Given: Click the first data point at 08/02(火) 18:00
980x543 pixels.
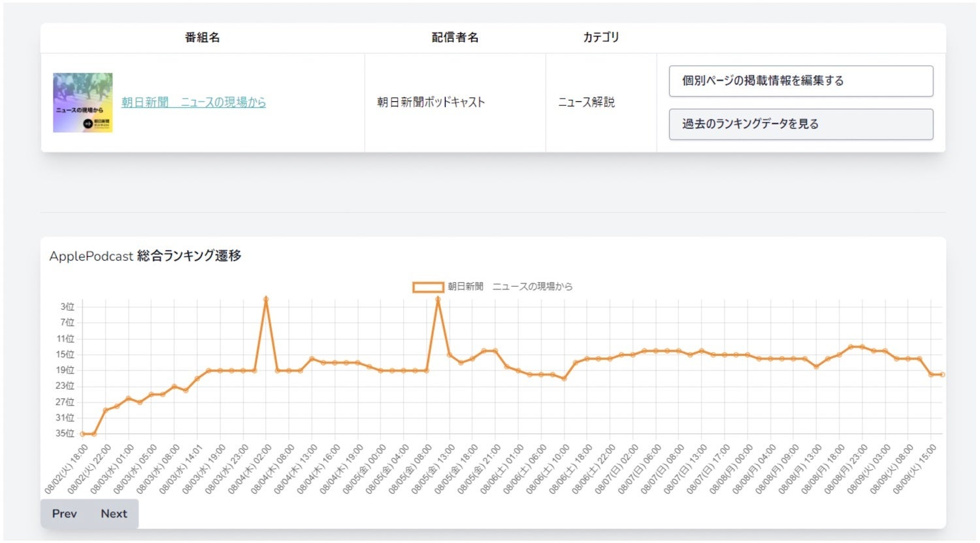Looking at the screenshot, I should tap(83, 434).
